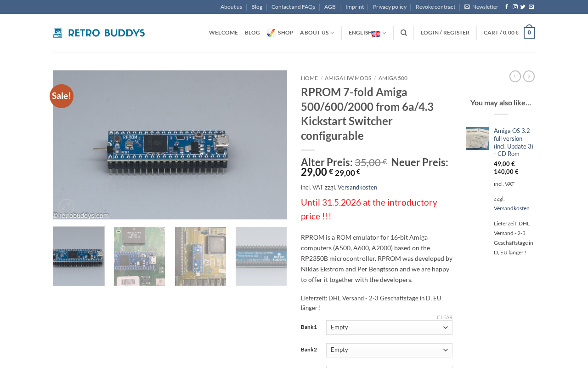Image resolution: width=588 pixels, height=368 pixels.
Task: Open the Cart / 0,00 € link
Action: [501, 33]
